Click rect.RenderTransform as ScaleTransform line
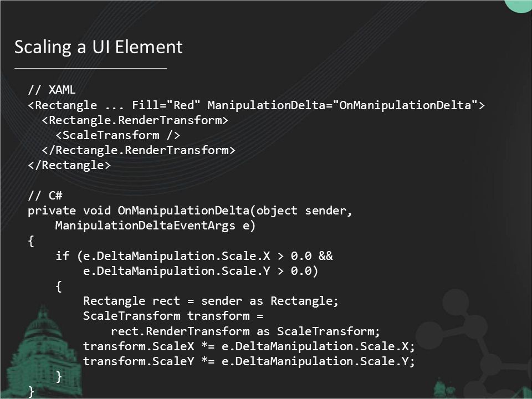This screenshot has height=399, width=532. (245, 331)
